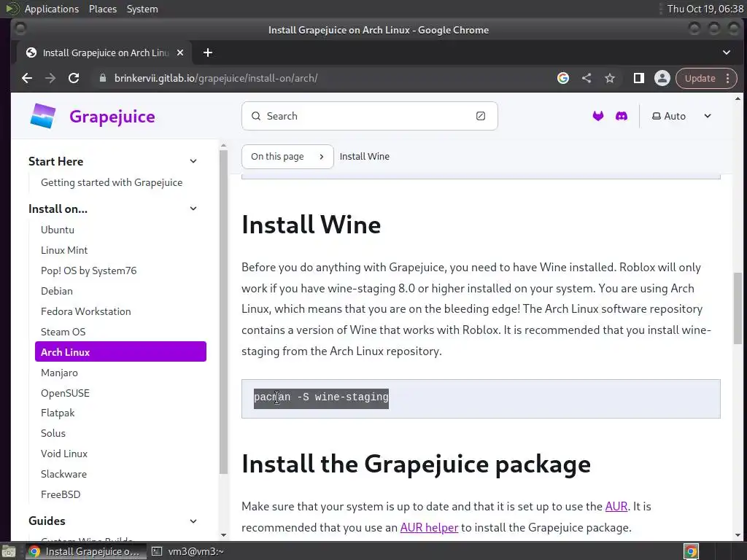This screenshot has height=560, width=747.
Task: Open the Manjaro install page
Action: tap(59, 373)
